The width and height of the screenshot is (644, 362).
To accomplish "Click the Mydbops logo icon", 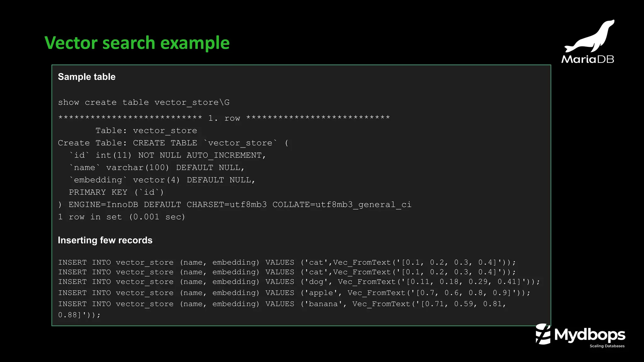I will pos(543,334).
